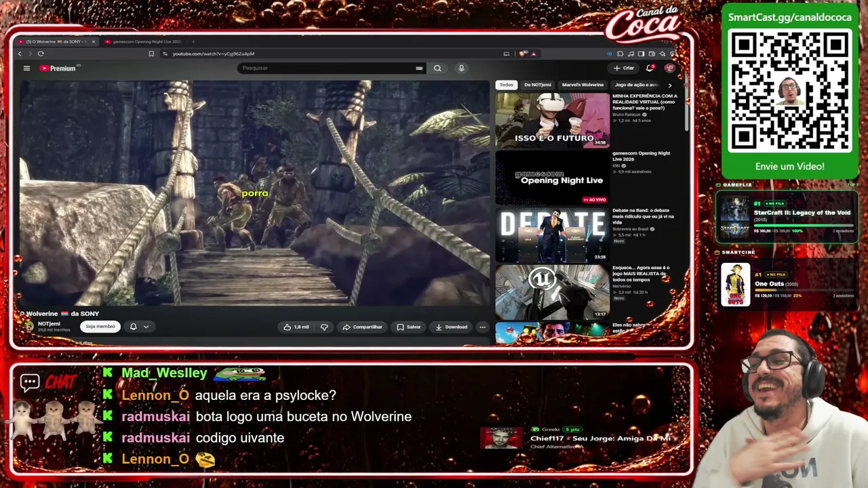Bookmark this page via the address bar icon
Viewport: 868px width, 488px height.
(151, 54)
